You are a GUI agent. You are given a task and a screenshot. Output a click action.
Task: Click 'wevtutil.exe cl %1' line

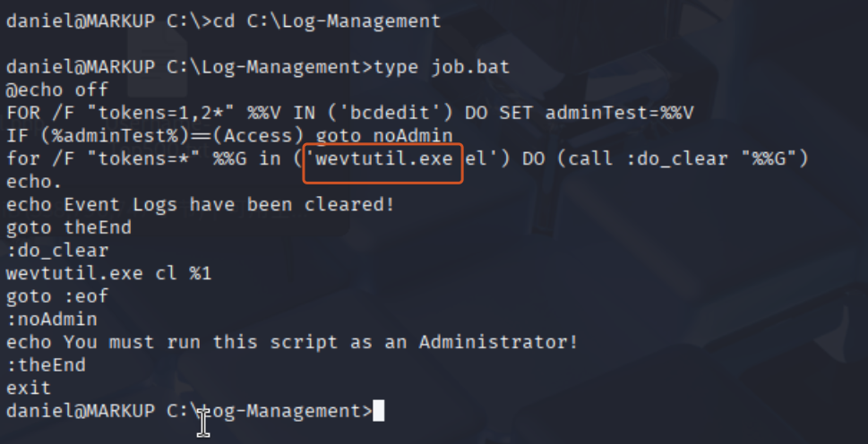[x=109, y=274]
